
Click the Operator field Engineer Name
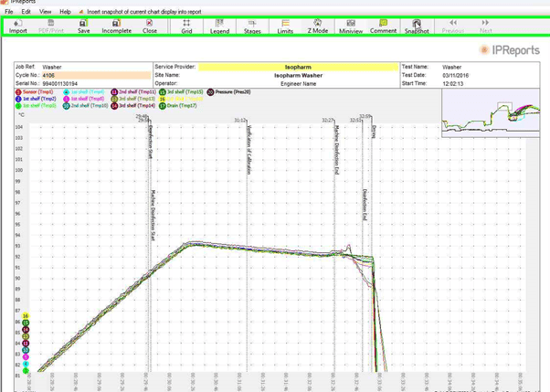click(298, 84)
